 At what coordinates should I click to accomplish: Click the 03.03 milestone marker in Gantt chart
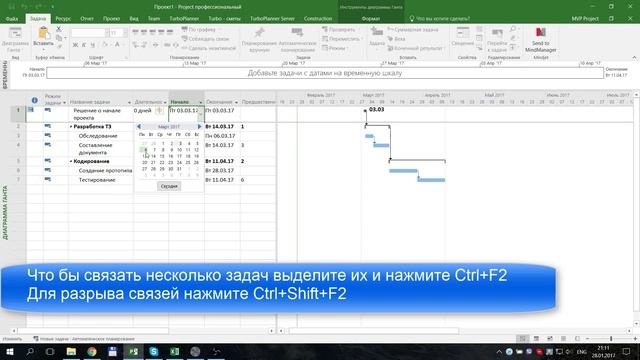(x=365, y=111)
